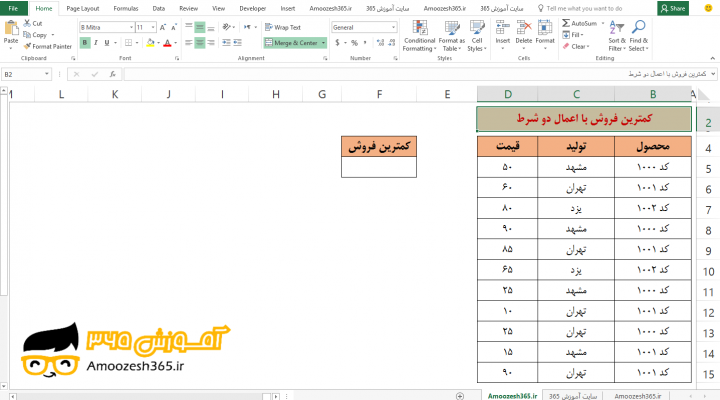Viewport: 720px width, 400px height.
Task: Select the empty result cell under the کمترین فروش header
Action: point(379,167)
